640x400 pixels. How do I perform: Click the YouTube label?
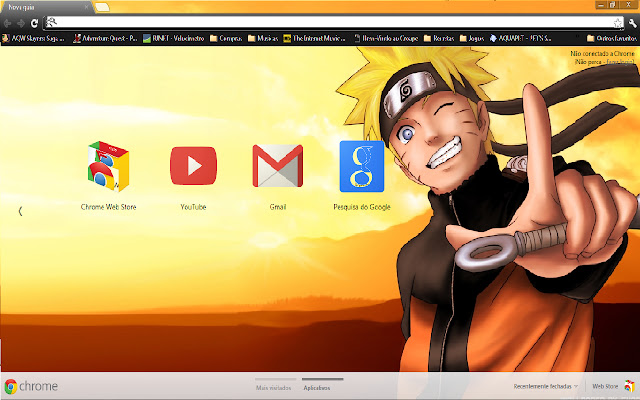(193, 207)
